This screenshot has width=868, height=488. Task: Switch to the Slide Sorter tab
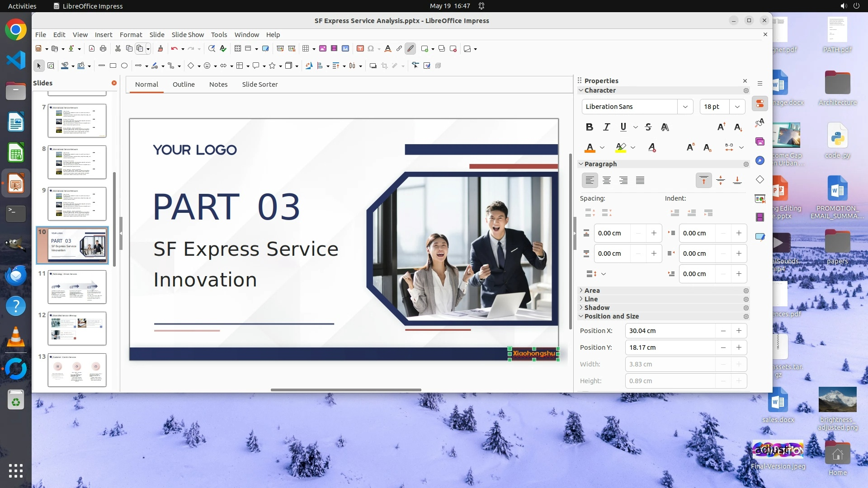pyautogui.click(x=259, y=84)
